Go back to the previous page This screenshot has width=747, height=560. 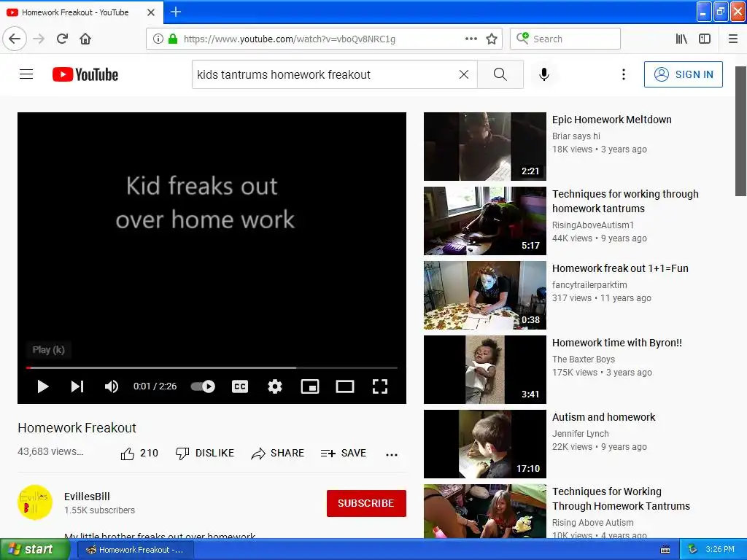[15, 39]
